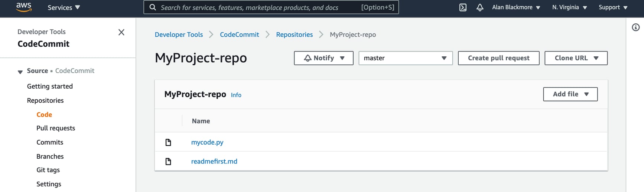Open the Support dropdown menu

[613, 7]
